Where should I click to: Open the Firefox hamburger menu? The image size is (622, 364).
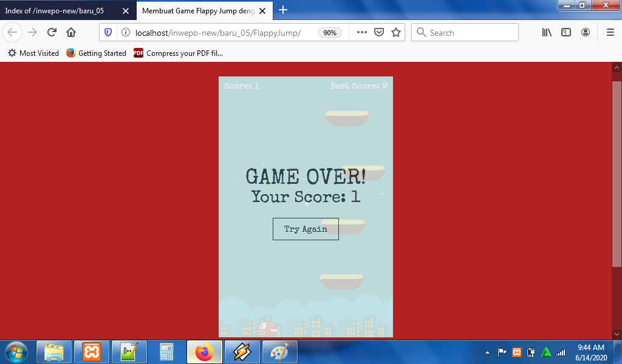click(610, 33)
